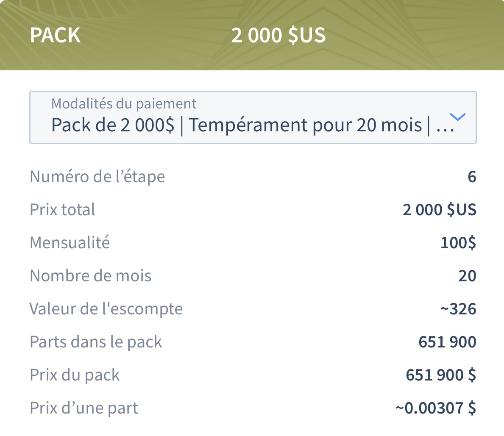Click the Mensualité label
The width and height of the screenshot is (504, 436).
[70, 243]
